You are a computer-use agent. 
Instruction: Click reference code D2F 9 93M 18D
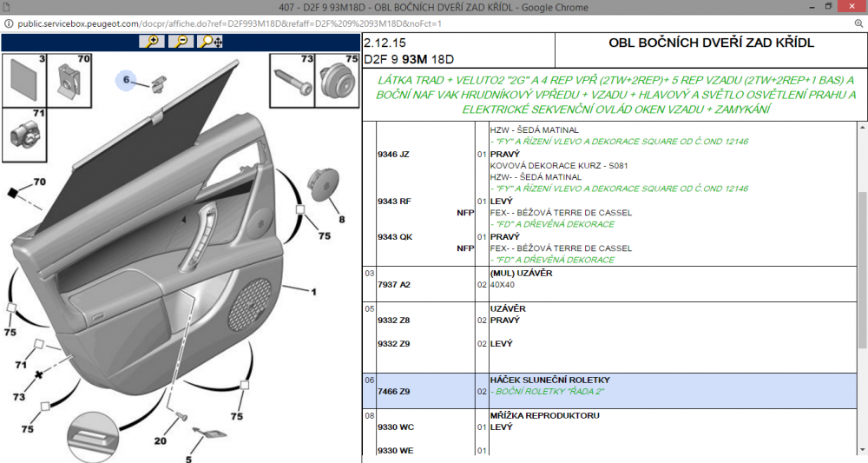(x=409, y=59)
